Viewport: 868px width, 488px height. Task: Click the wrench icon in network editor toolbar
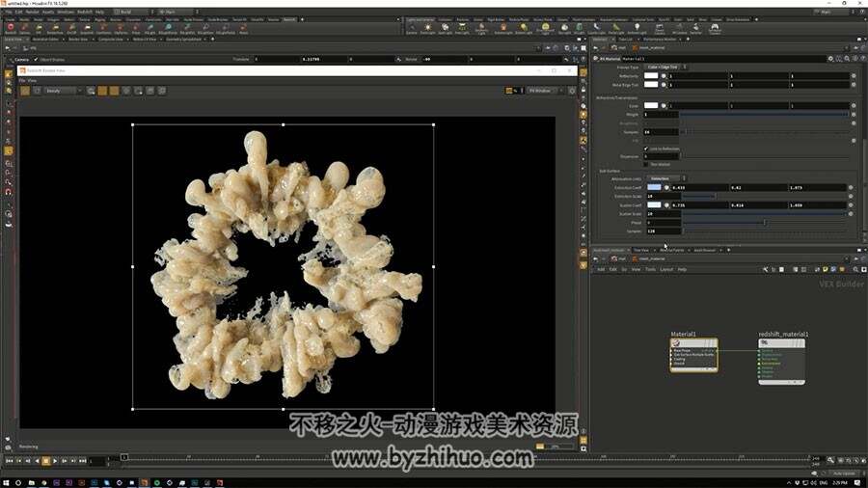[x=766, y=269]
